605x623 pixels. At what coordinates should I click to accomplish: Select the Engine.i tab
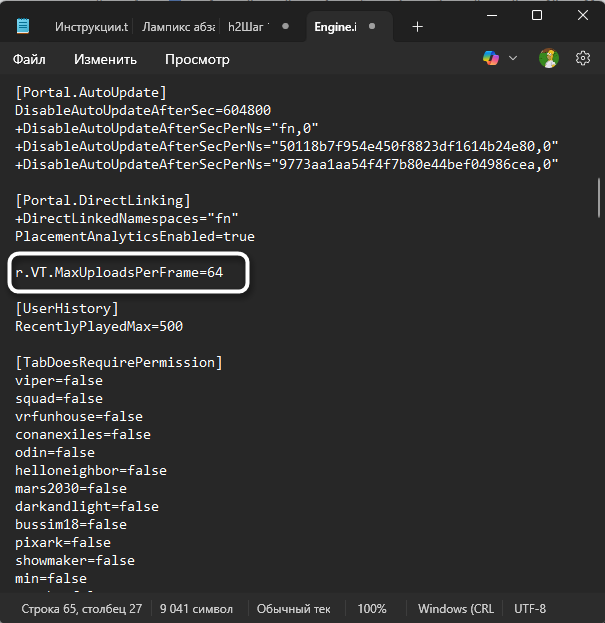point(335,27)
